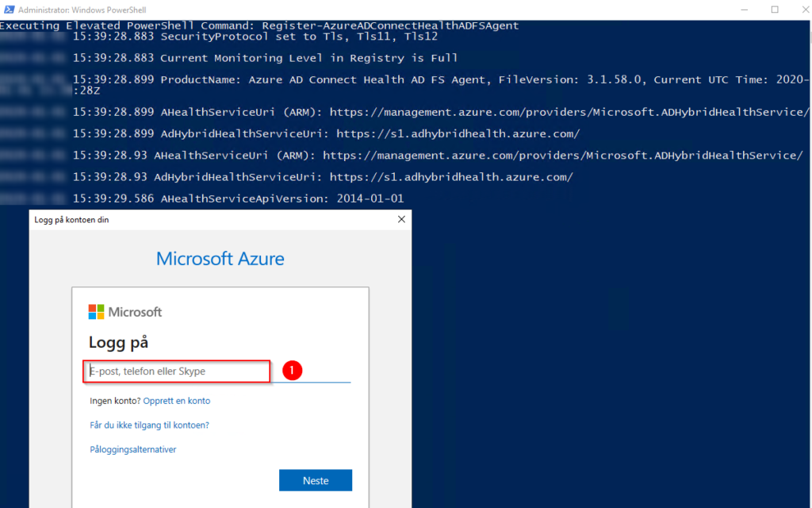Open the 'Opprett en konto' link
The width and height of the screenshot is (812, 508).
tap(177, 401)
